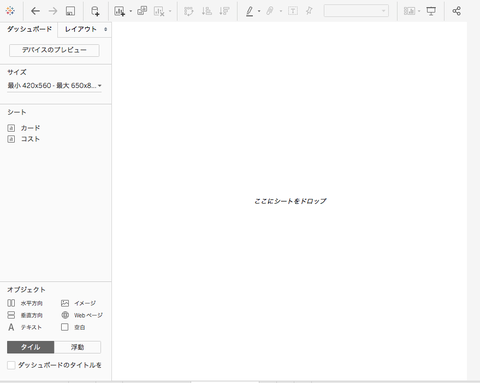Undo with the back arrow icon
The height and width of the screenshot is (383, 480).
tap(35, 11)
